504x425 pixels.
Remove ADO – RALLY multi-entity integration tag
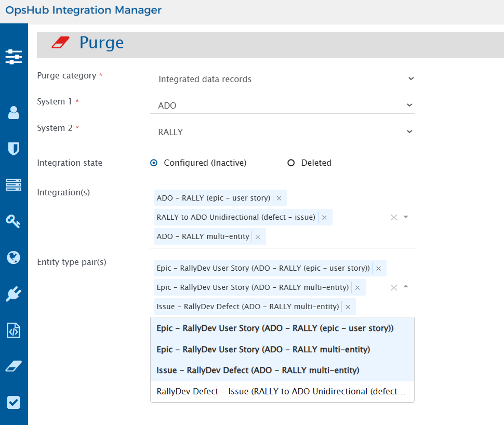pyautogui.click(x=258, y=237)
